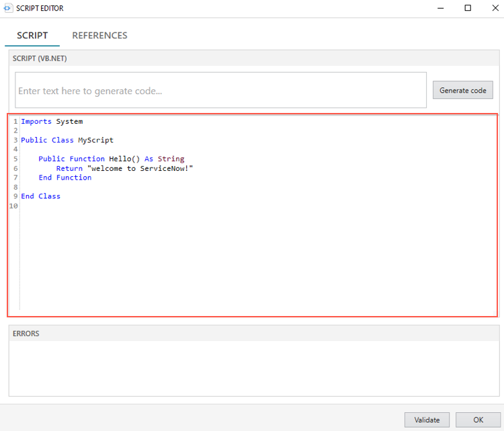Click the Return "welcome to ServiceNow!" line
Viewport: 504px width, 431px height.
click(124, 168)
